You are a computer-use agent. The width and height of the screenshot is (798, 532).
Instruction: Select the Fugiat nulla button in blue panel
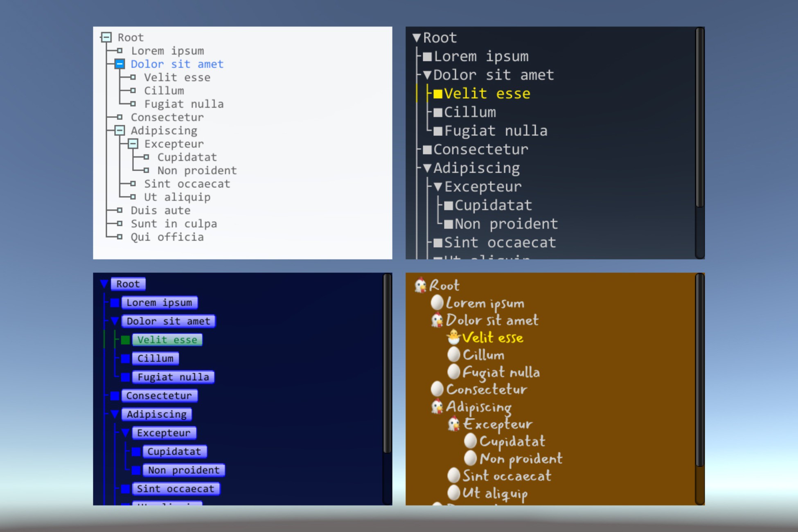point(173,376)
